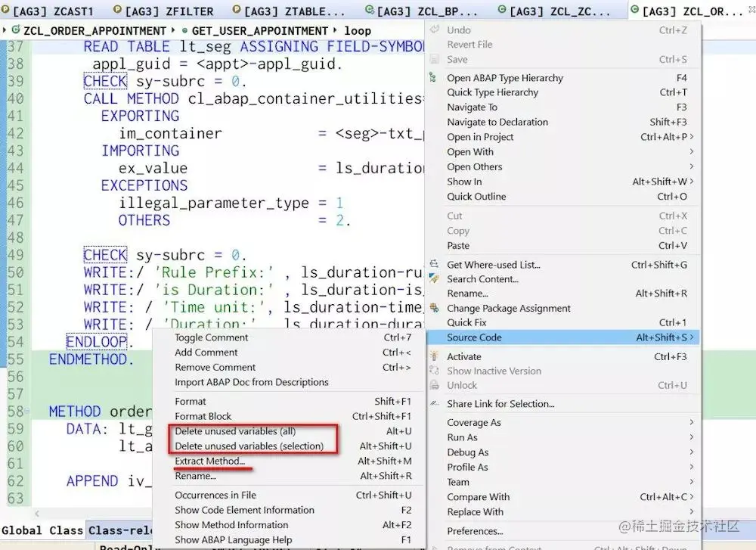The height and width of the screenshot is (550, 756).
Task: Click the method icon before GET_USER_APPOINTMENT
Action: (x=184, y=31)
